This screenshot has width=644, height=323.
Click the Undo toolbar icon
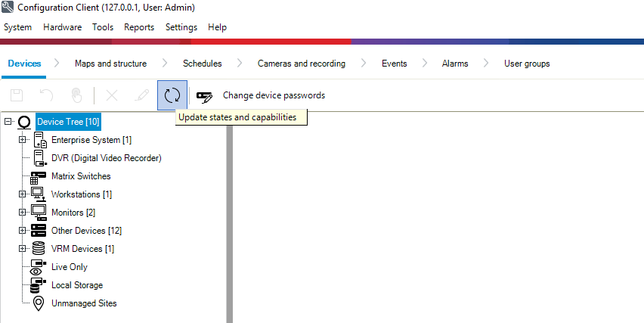click(x=46, y=95)
